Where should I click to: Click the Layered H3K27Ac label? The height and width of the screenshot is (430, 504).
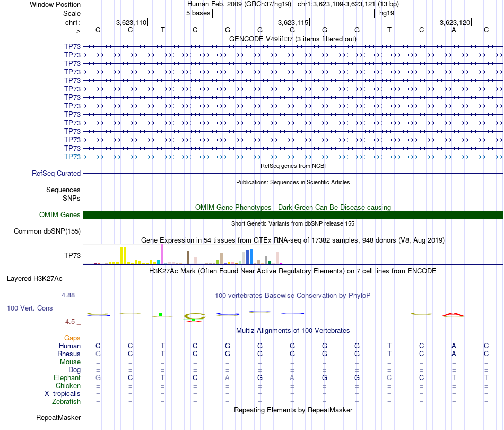tap(34, 279)
